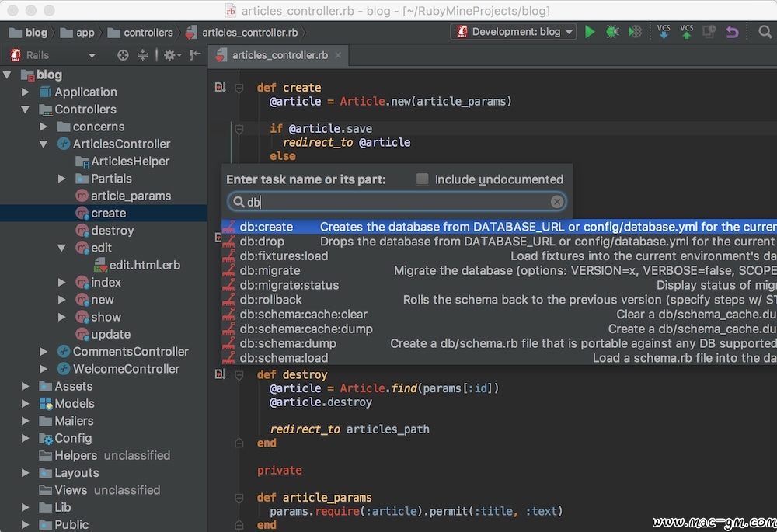Click the edit.html.erb file icon
This screenshot has height=532, width=777.
(100, 265)
